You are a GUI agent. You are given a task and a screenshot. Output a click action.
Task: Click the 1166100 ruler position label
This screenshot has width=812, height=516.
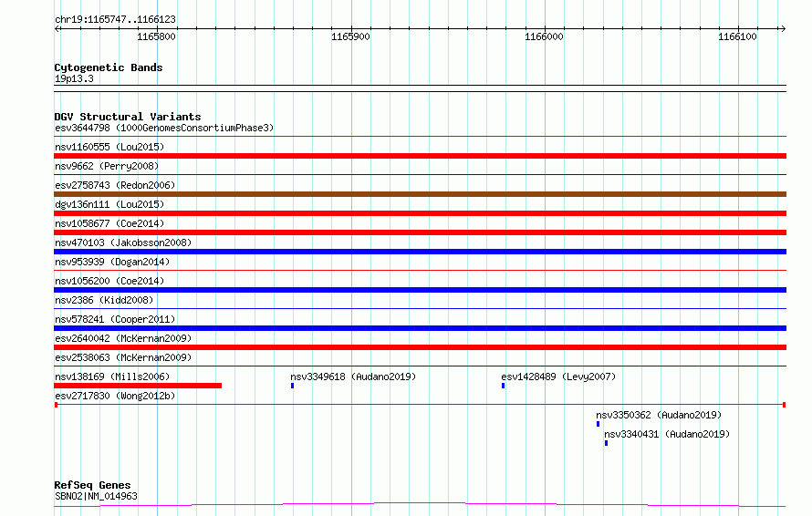click(x=737, y=36)
